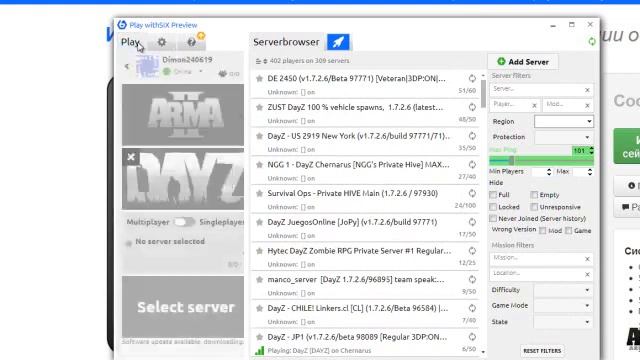
Task: Click the Add Server button
Action: (x=523, y=62)
